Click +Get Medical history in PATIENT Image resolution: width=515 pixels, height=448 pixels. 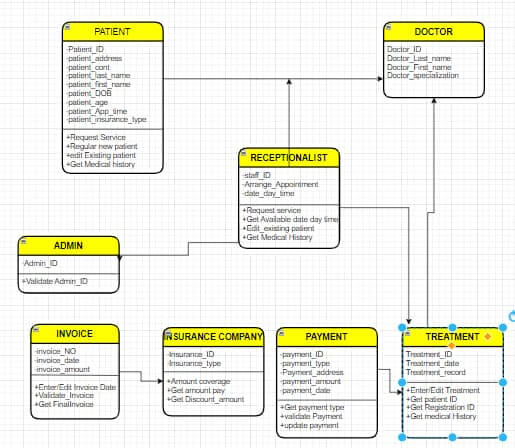click(101, 164)
